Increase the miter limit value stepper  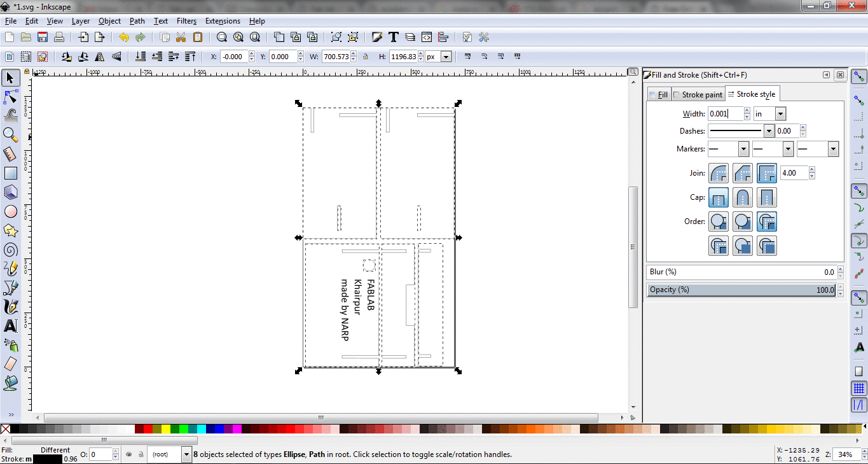click(x=812, y=169)
